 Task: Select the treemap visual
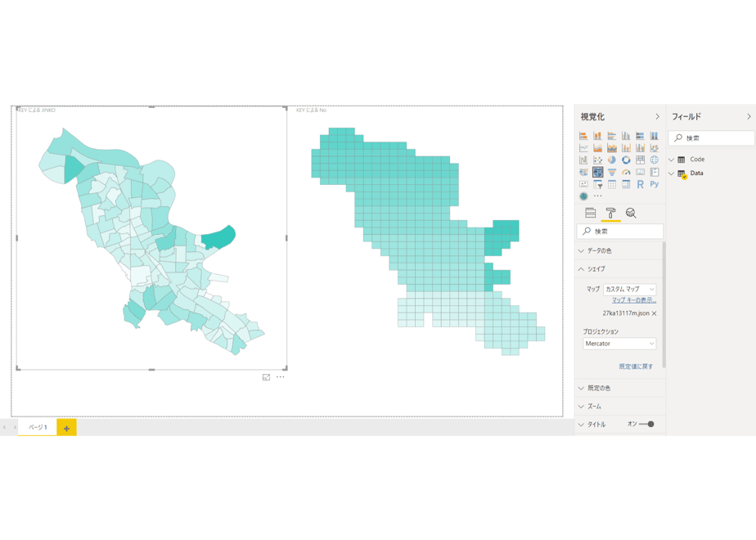pyautogui.click(x=640, y=160)
